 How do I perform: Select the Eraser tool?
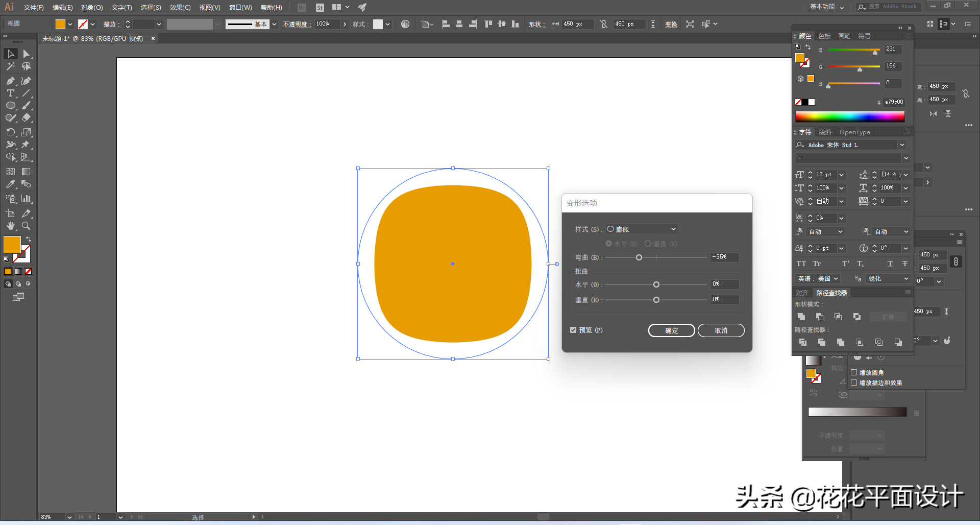click(27, 117)
